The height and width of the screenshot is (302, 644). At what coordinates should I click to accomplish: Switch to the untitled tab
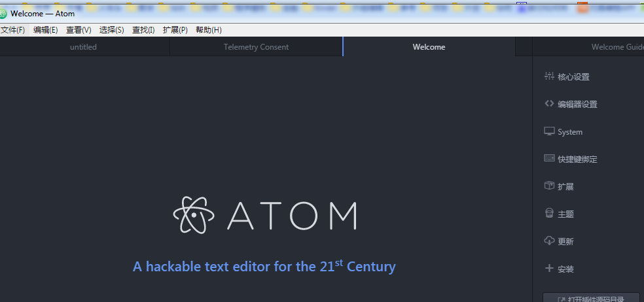(x=83, y=47)
